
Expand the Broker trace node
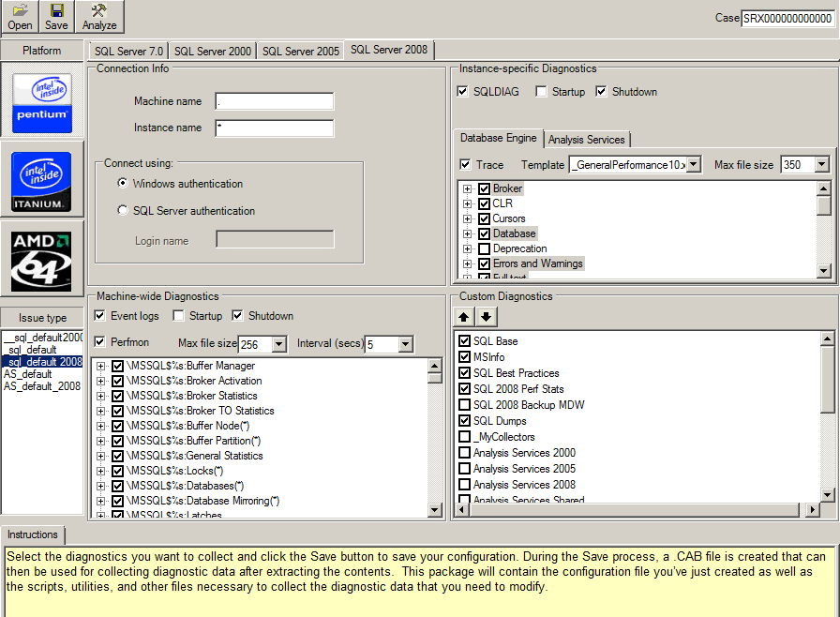pos(467,189)
